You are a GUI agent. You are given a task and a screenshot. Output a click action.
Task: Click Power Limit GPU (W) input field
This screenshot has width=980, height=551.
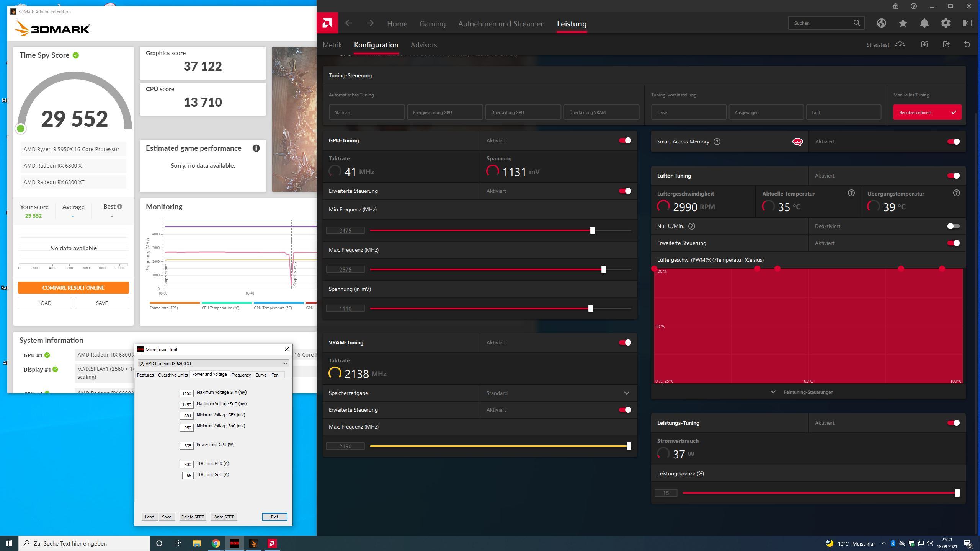(187, 445)
